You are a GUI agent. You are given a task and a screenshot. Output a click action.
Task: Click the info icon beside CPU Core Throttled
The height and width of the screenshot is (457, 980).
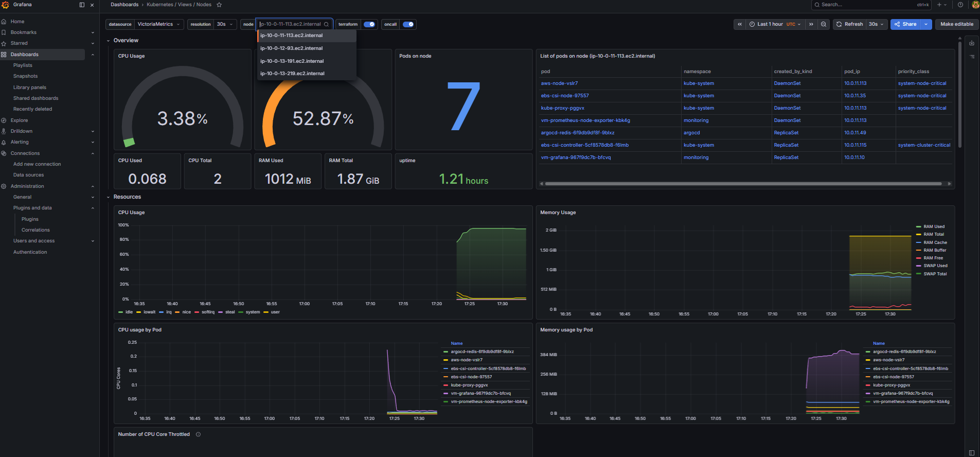pyautogui.click(x=198, y=434)
